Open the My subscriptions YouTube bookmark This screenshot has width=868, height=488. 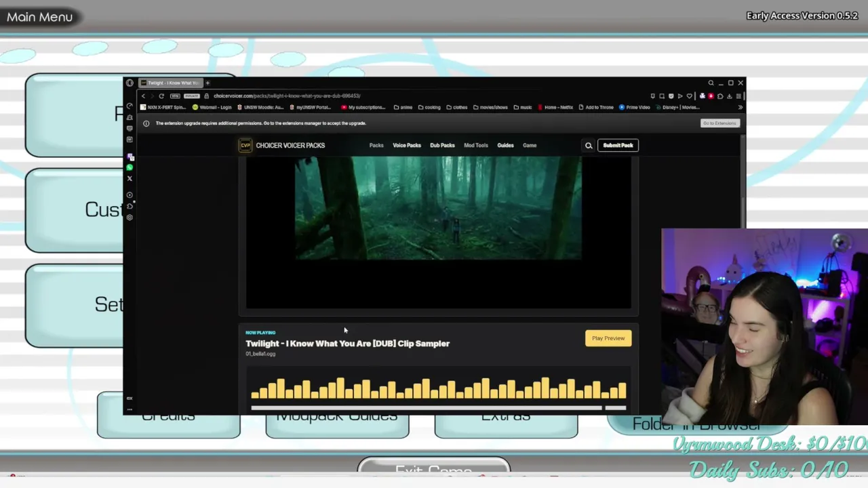363,107
